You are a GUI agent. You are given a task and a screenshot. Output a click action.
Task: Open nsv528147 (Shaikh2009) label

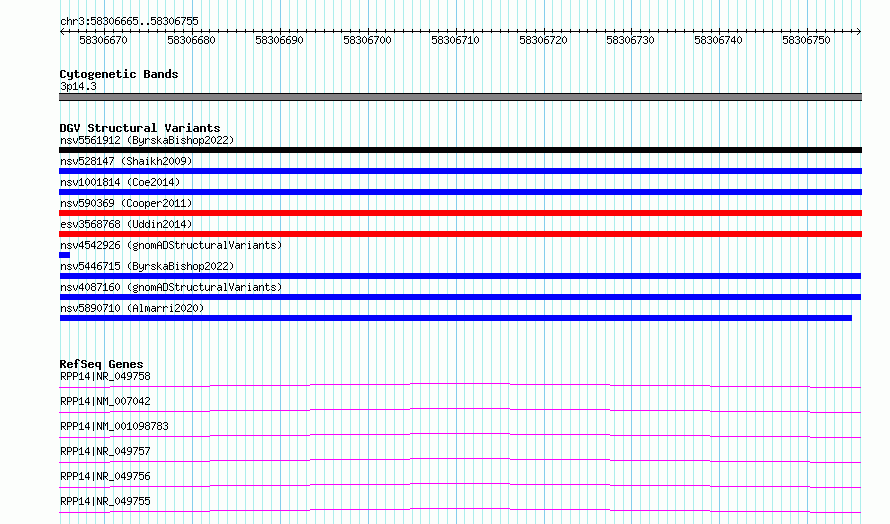126,161
